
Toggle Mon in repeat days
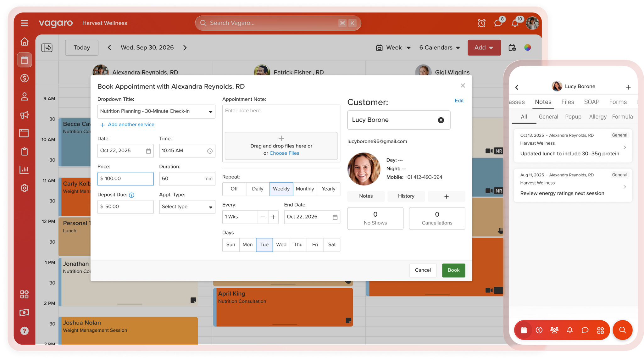(247, 245)
